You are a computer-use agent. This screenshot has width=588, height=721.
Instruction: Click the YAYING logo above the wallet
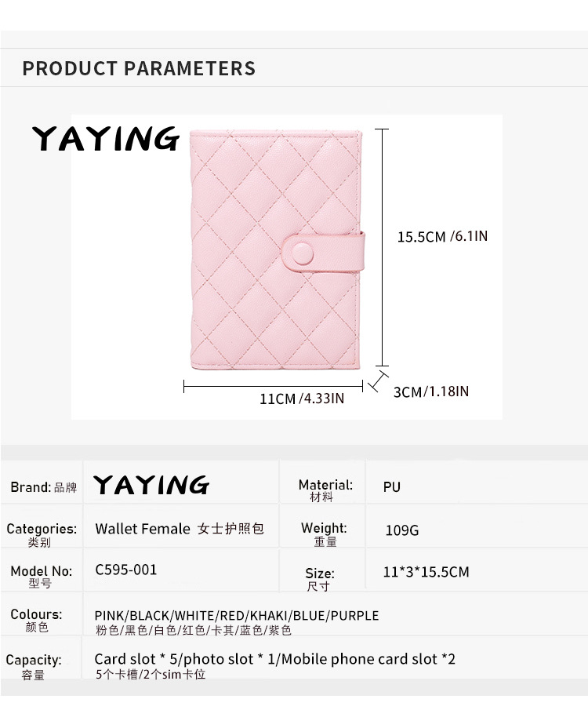[x=106, y=139]
